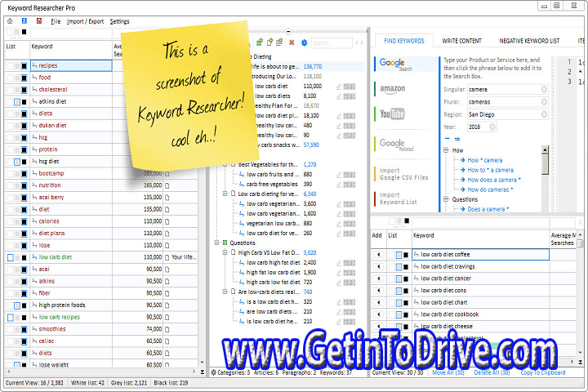Click the Search box in article panel
The height and width of the screenshot is (392, 588).
[x=332, y=43]
